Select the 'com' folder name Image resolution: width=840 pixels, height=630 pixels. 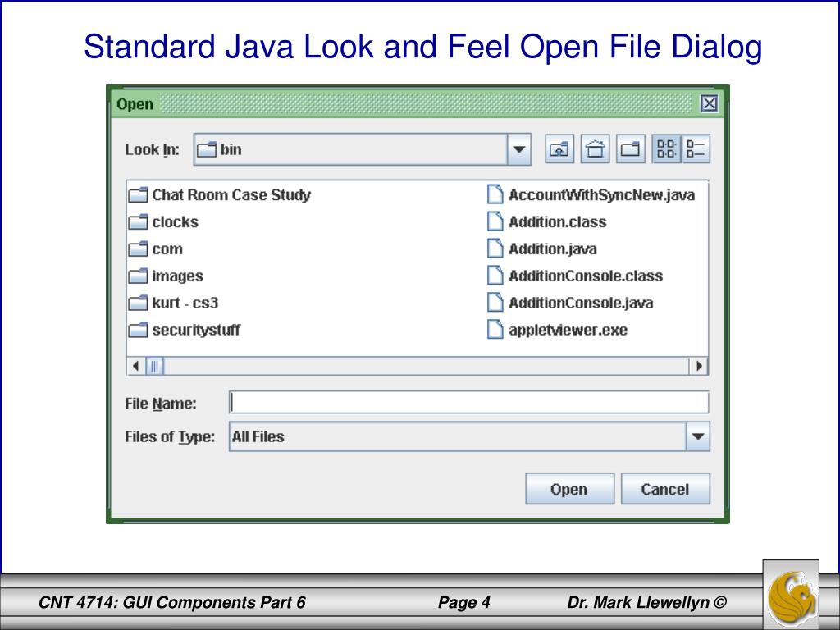click(167, 249)
